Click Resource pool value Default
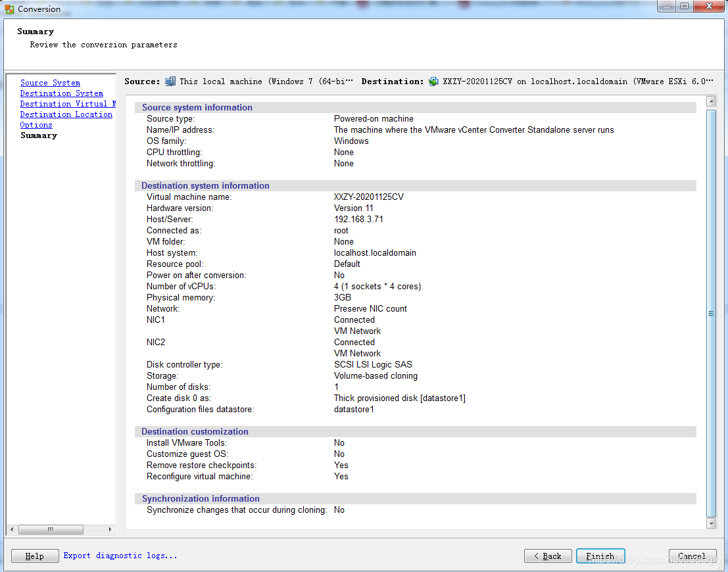The height and width of the screenshot is (572, 728). [347, 264]
